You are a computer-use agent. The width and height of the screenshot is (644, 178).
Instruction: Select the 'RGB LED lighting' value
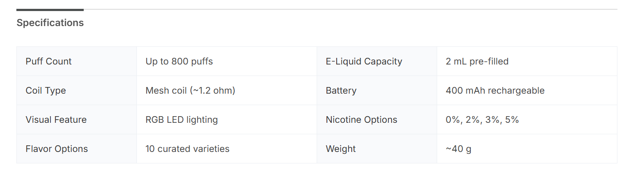pos(182,120)
